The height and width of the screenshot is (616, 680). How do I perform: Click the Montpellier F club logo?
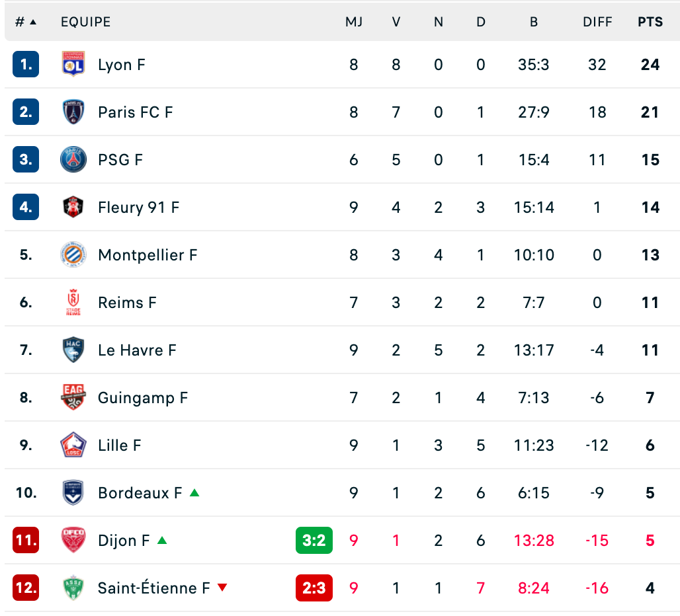coord(73,254)
